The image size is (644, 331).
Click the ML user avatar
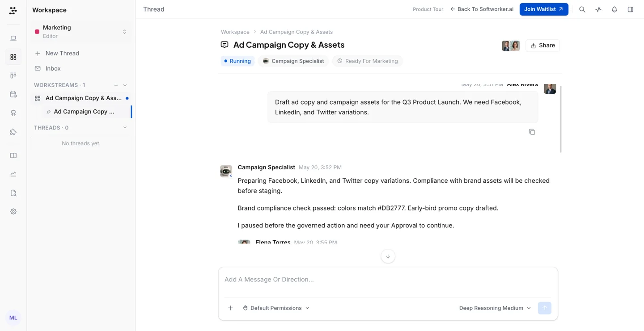tap(13, 318)
